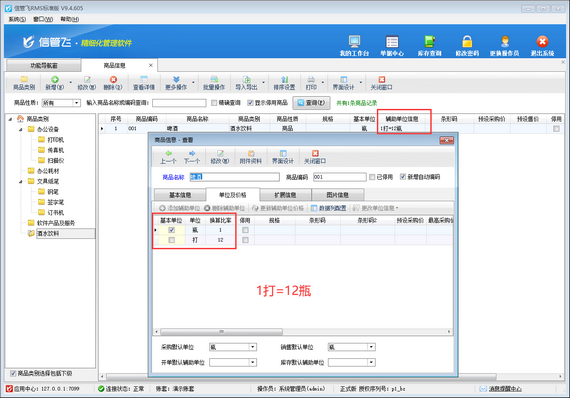Click 附件资料 icon in dialog toolbar
The height and width of the screenshot is (398, 570).
(250, 157)
